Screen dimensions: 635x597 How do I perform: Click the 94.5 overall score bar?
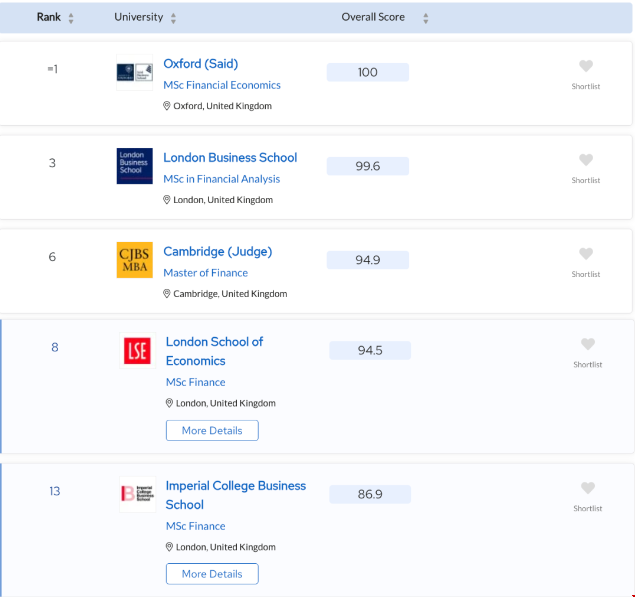pos(370,350)
